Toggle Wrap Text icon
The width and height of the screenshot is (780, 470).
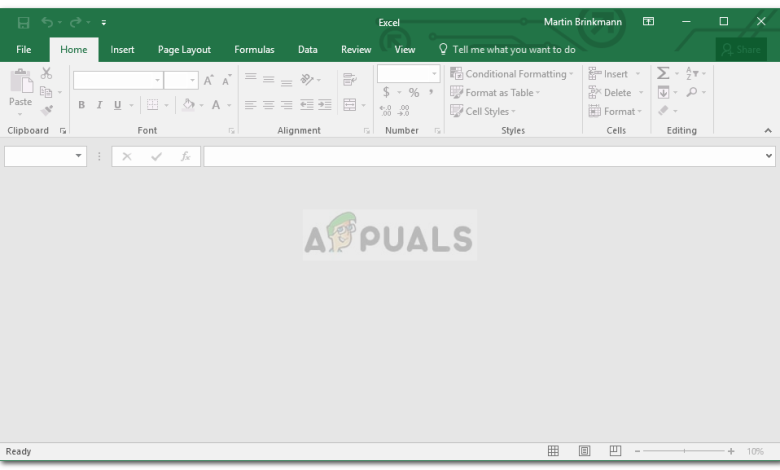350,79
